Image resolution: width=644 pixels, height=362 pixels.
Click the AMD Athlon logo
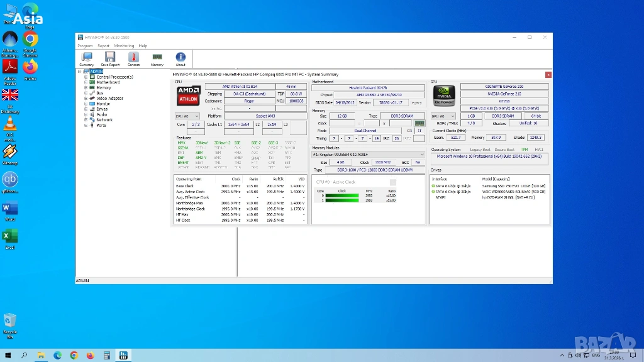[x=188, y=96]
